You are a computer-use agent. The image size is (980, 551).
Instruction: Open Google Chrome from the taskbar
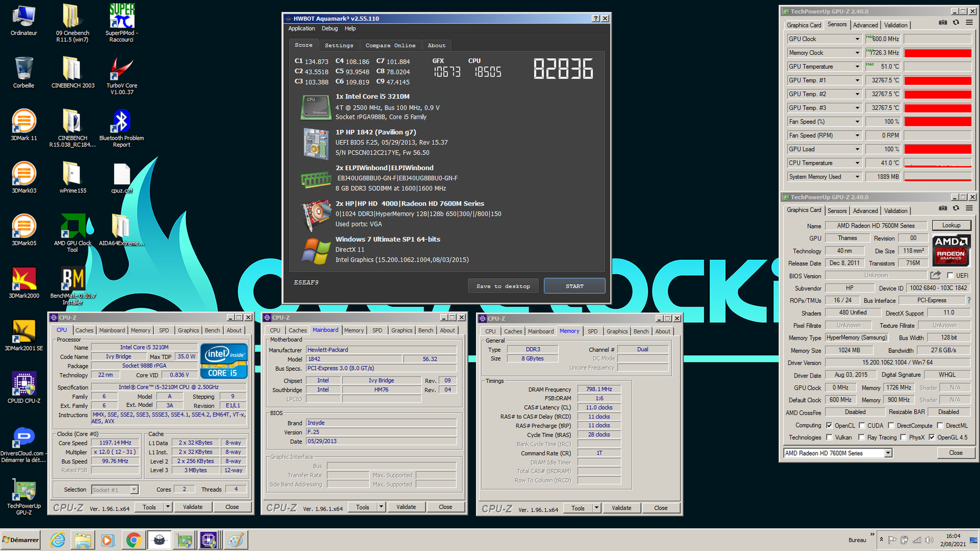[134, 540]
